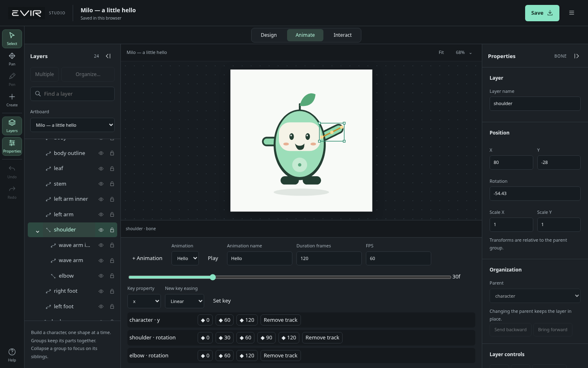The height and width of the screenshot is (368, 588).
Task: Lock the body outline layer
Action: coord(112,153)
